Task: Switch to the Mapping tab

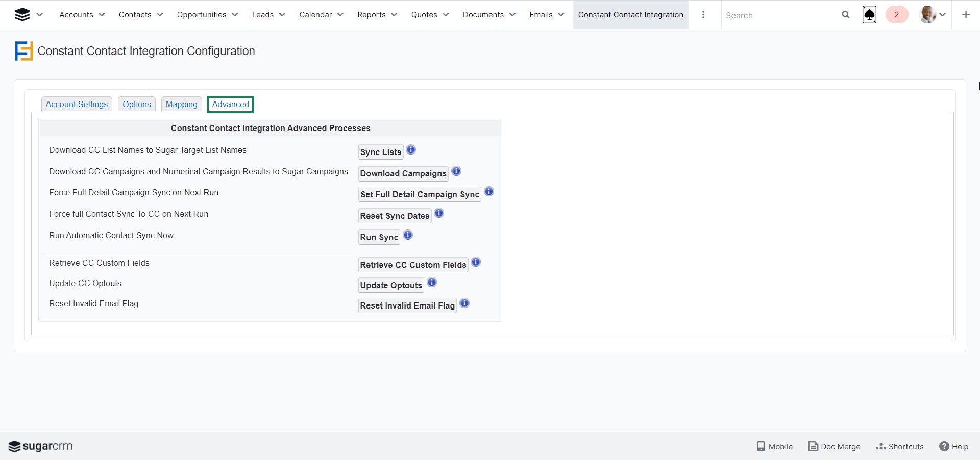Action: [x=181, y=104]
